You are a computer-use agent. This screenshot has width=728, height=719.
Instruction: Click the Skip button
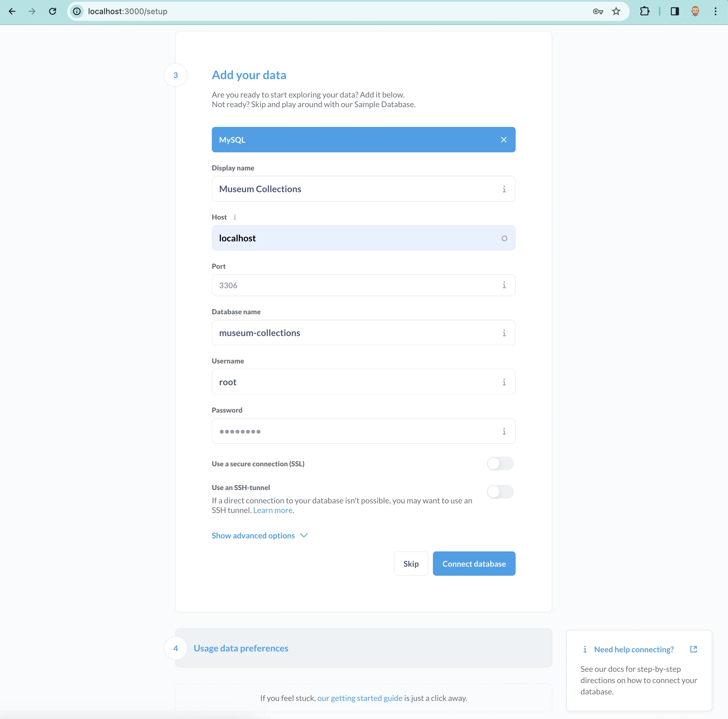coord(410,564)
